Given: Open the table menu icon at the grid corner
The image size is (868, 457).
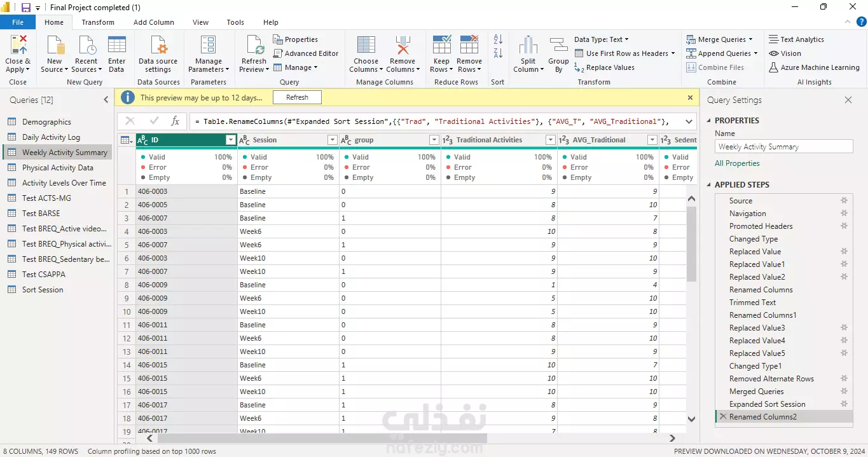Looking at the screenshot, I should coord(126,140).
